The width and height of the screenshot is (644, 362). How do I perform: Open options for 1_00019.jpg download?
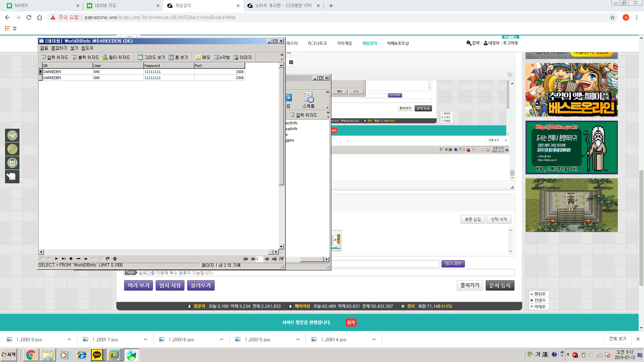[69, 340]
